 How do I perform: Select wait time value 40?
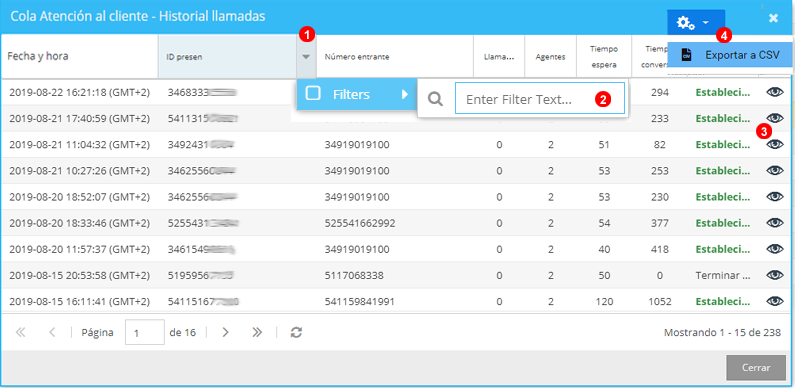(x=604, y=249)
